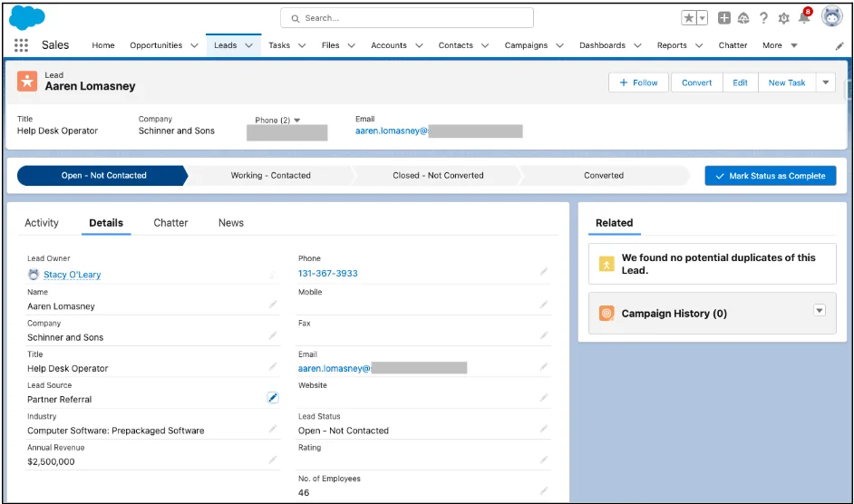
Task: Edit the Lead Status pencil icon
Action: pos(544,428)
